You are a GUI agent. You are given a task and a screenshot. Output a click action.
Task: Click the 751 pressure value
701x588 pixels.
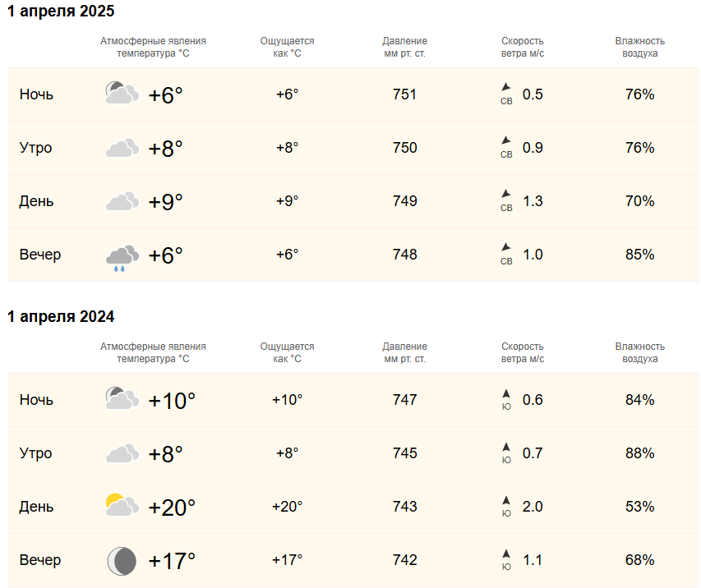click(404, 94)
